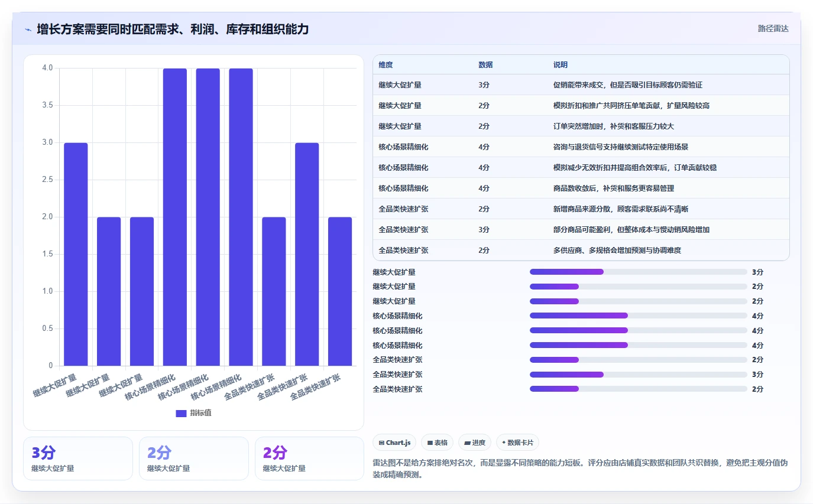The height and width of the screenshot is (504, 813).
Task: Select the Chart.js tag chip
Action: (x=394, y=443)
